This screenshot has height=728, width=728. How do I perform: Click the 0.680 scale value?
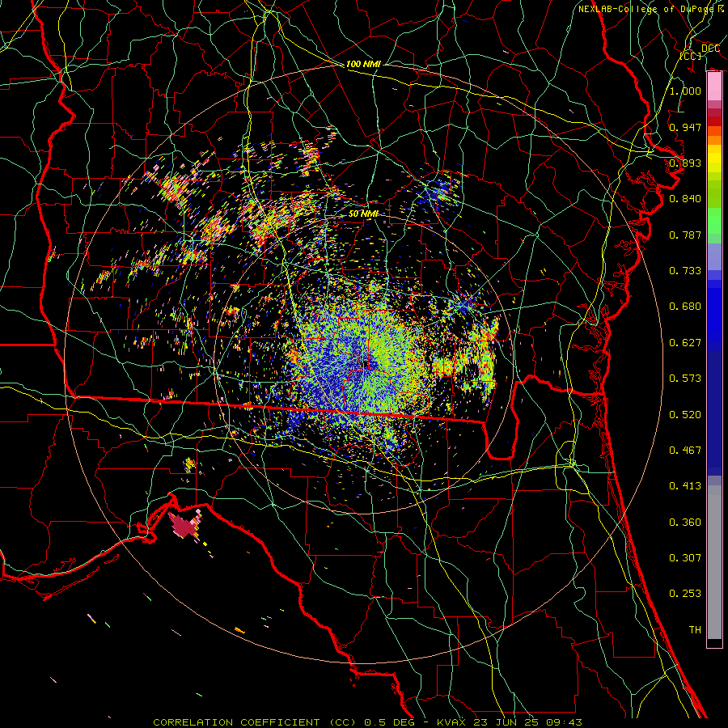pos(685,307)
